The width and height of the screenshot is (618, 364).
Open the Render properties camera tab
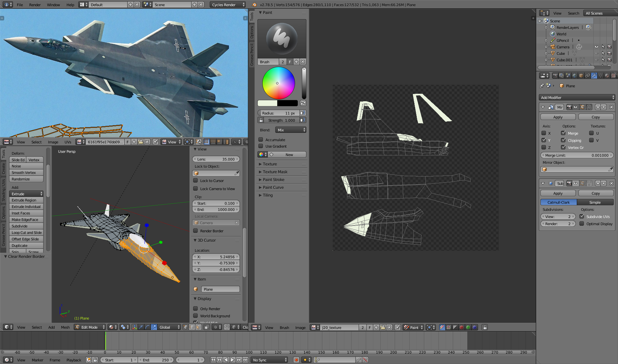click(555, 76)
